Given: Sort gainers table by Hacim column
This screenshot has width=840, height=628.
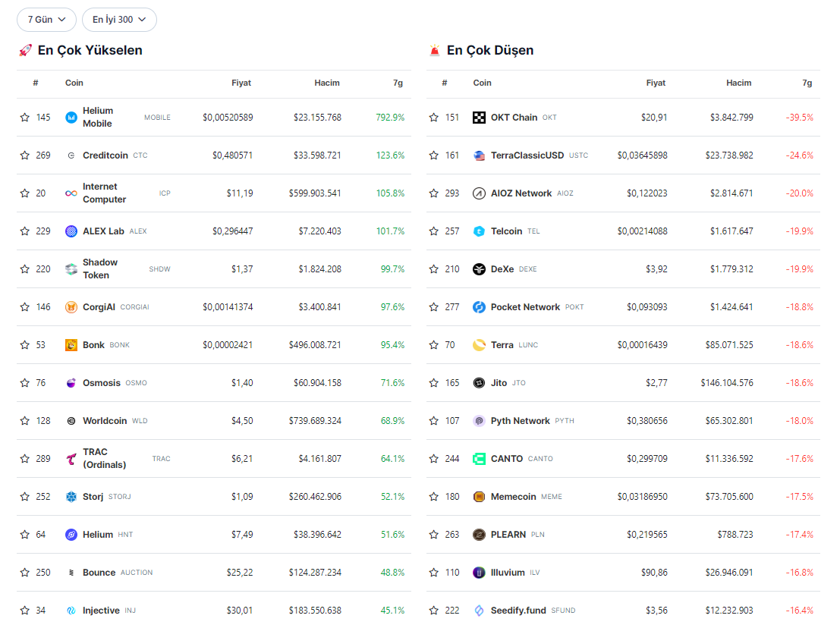Looking at the screenshot, I should click(x=327, y=83).
